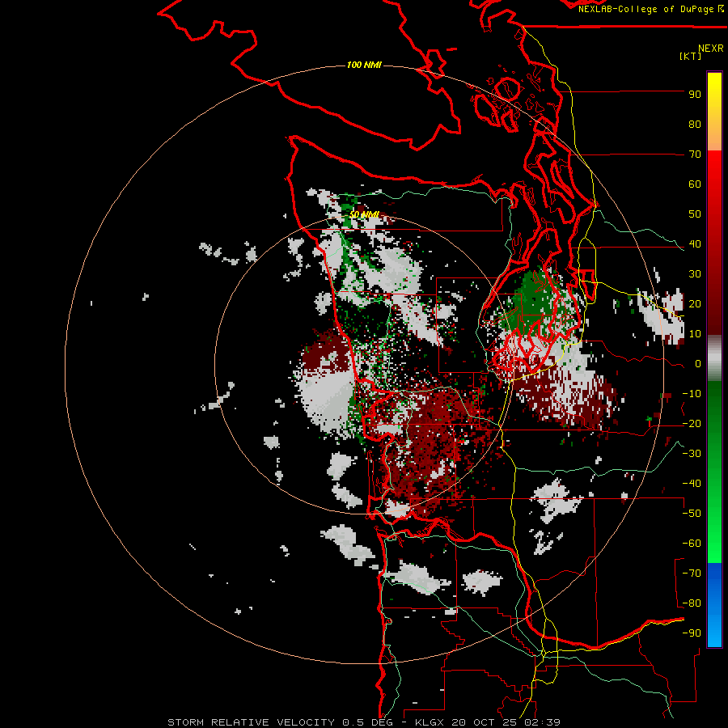The height and width of the screenshot is (728, 728).
Task: Click the 02:39 timestamp
Action: [x=542, y=722]
